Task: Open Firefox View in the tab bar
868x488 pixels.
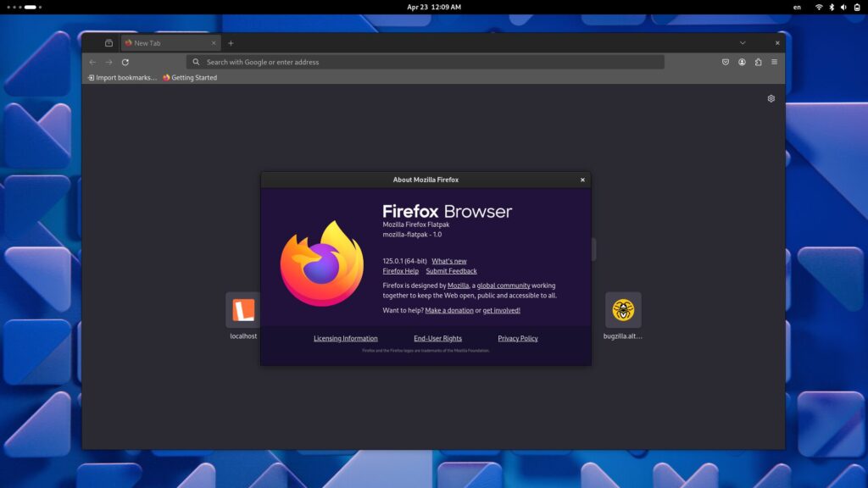Action: pyautogui.click(x=108, y=42)
